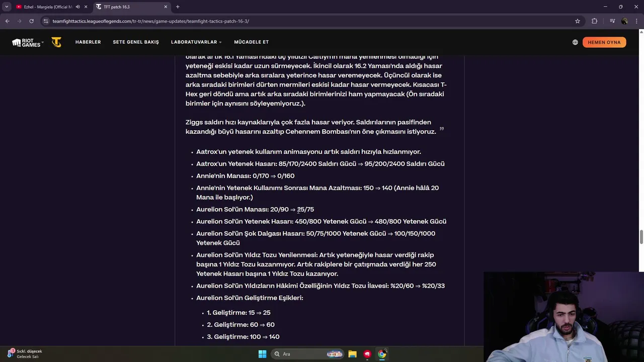Go back with the browser back arrow
644x362 pixels.
click(7, 21)
